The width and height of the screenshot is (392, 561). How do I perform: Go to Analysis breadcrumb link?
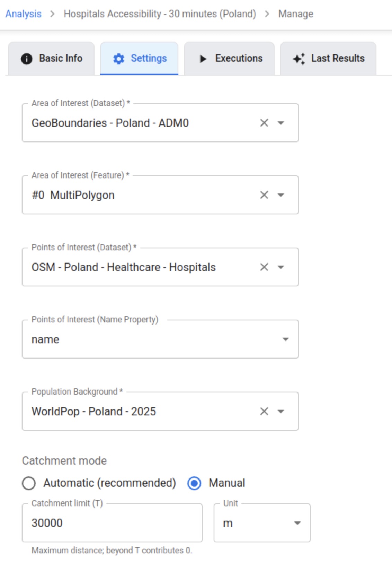[x=23, y=14]
